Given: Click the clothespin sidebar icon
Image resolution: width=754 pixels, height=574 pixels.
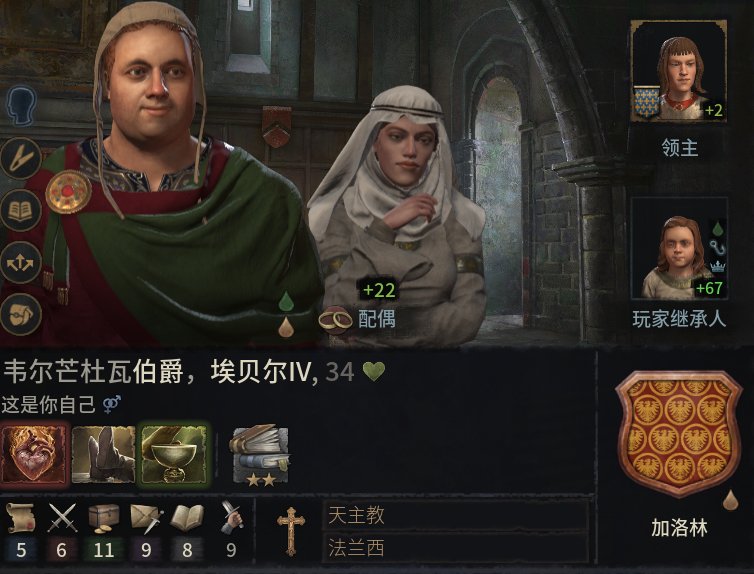Looking at the screenshot, I should (21, 158).
